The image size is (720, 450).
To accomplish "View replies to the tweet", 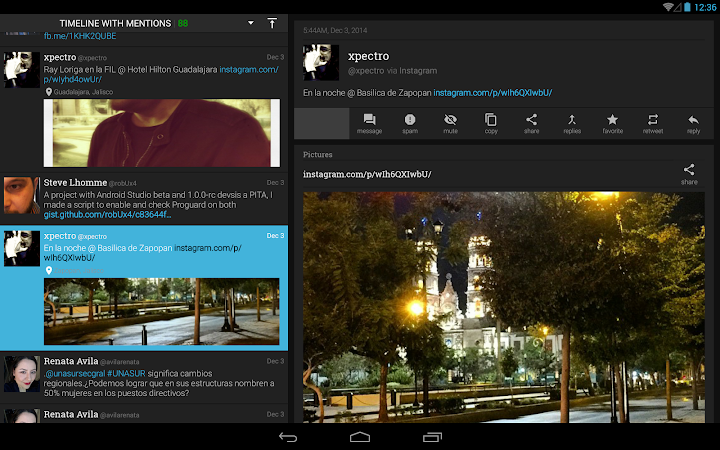I will 572,123.
